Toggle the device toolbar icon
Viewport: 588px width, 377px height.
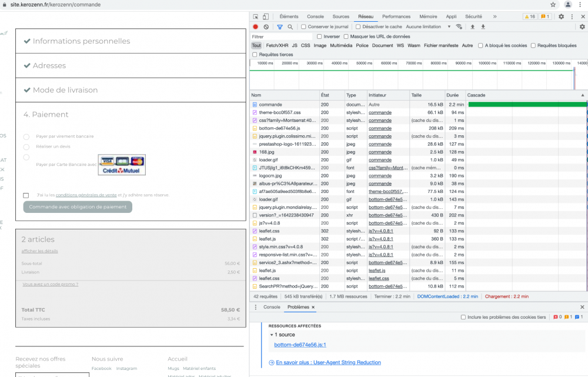coord(266,16)
